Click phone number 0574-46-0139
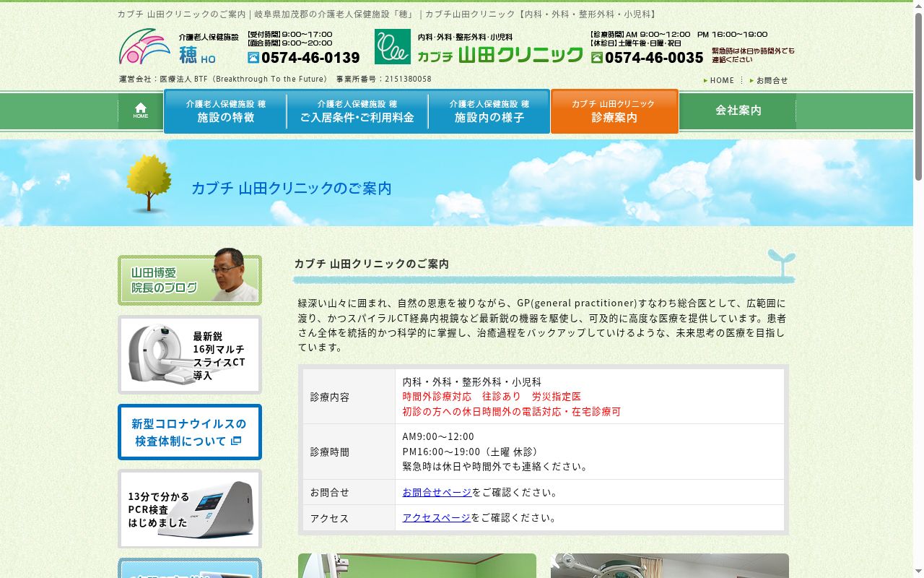The width and height of the screenshot is (924, 578). tap(310, 58)
